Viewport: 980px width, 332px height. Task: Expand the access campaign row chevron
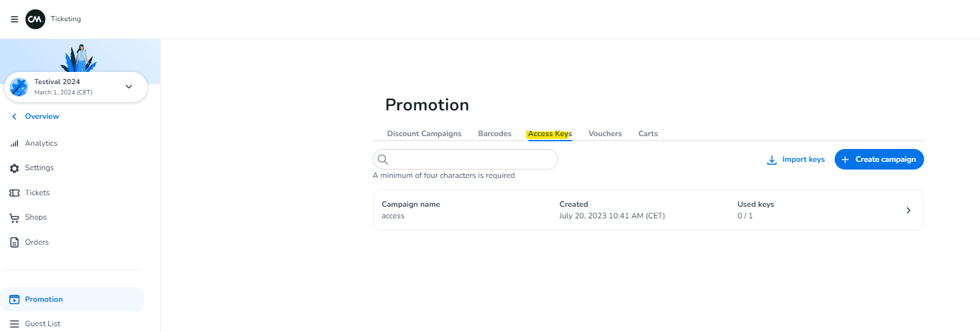tap(908, 210)
